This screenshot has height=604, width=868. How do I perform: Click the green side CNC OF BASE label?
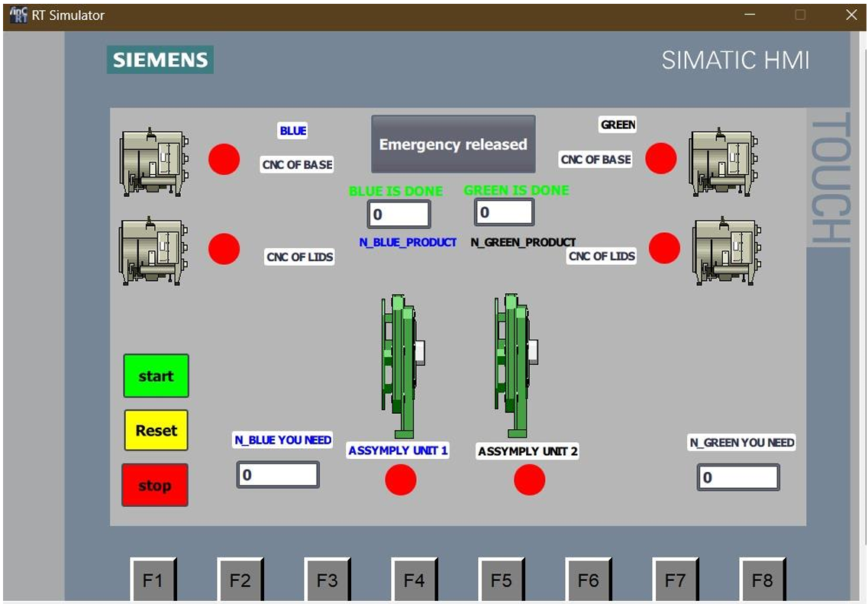click(x=595, y=160)
